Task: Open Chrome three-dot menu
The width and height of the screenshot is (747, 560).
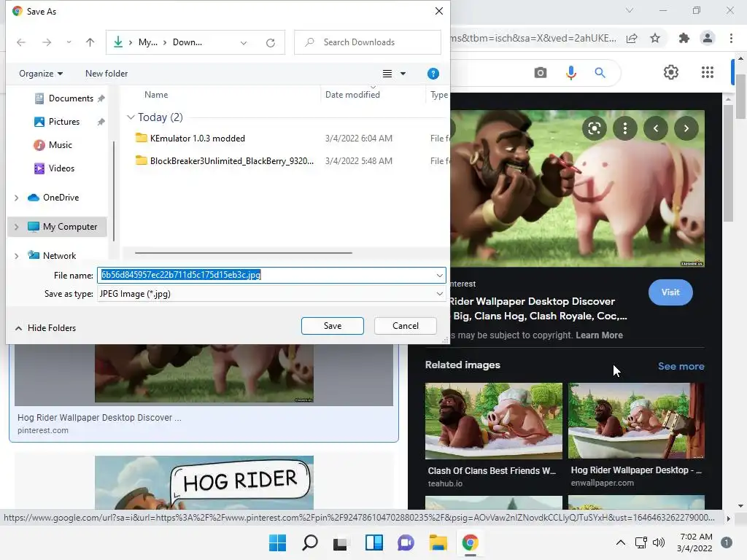Action: pyautogui.click(x=731, y=38)
